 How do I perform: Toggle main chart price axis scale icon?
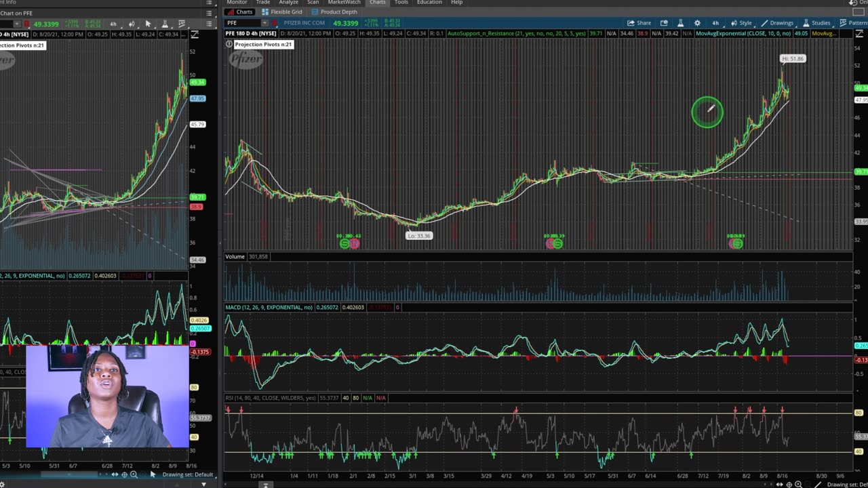(859, 34)
